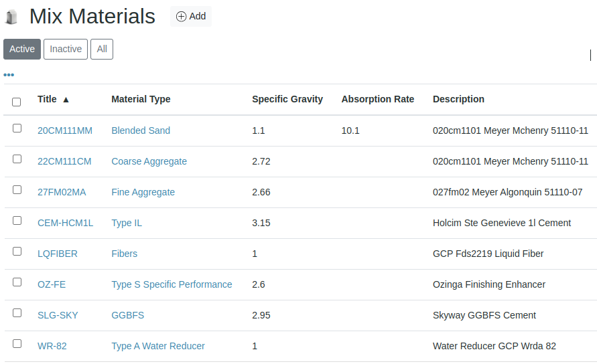The image size is (597, 364).
Task: Switch to the All materials tab
Action: pyautogui.click(x=102, y=49)
